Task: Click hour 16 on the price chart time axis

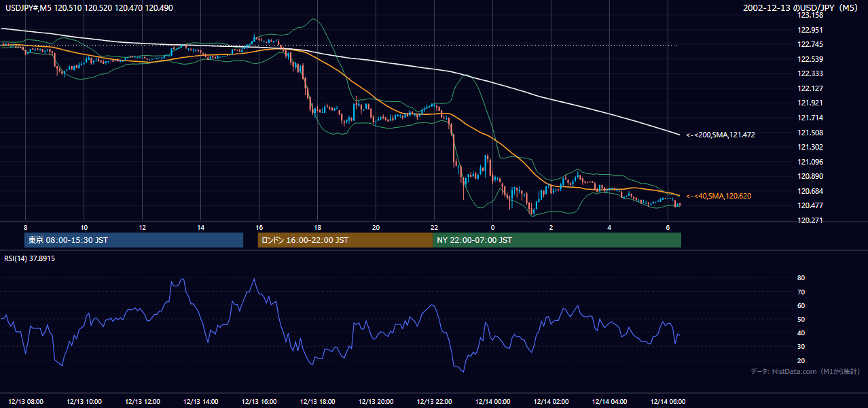Action: [x=259, y=227]
